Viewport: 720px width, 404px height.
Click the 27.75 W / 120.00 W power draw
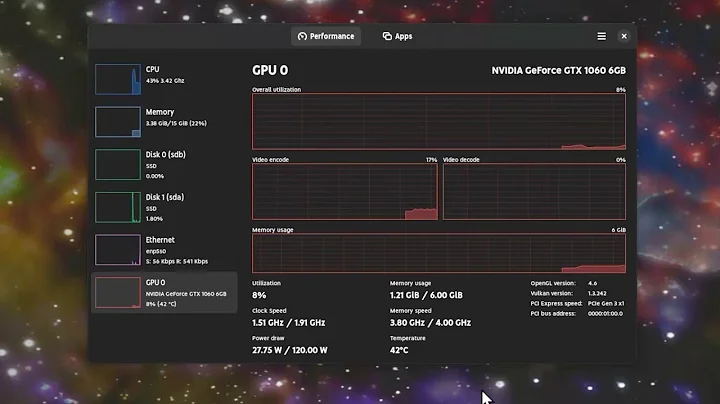pyautogui.click(x=290, y=350)
